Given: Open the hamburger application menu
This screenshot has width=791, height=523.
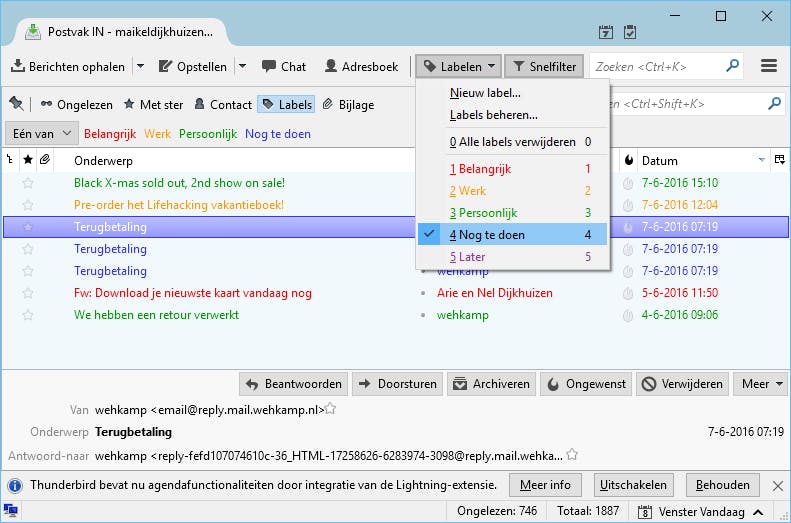Looking at the screenshot, I should coord(769,66).
